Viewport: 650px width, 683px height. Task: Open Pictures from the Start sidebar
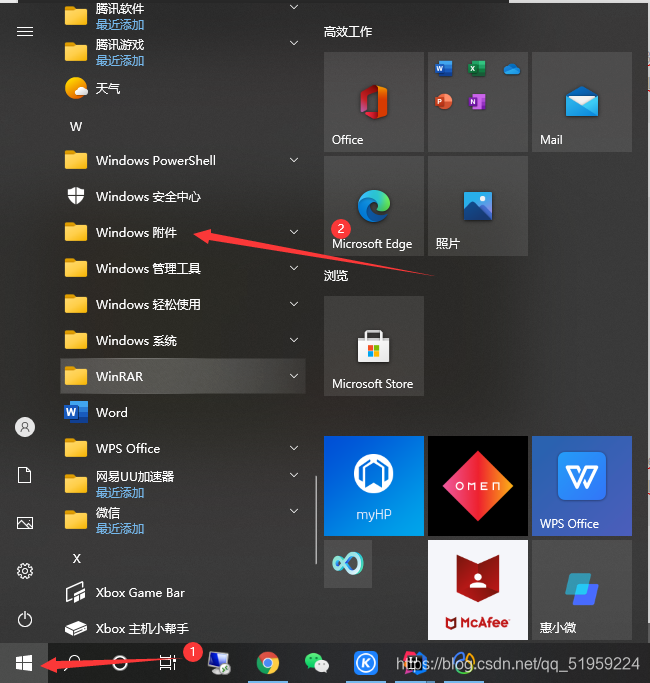point(25,523)
